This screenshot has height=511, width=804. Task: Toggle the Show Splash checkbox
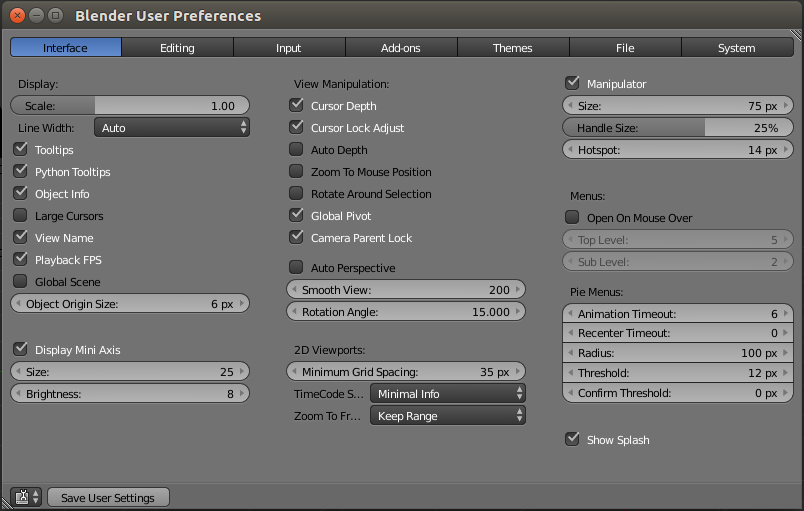[573, 439]
